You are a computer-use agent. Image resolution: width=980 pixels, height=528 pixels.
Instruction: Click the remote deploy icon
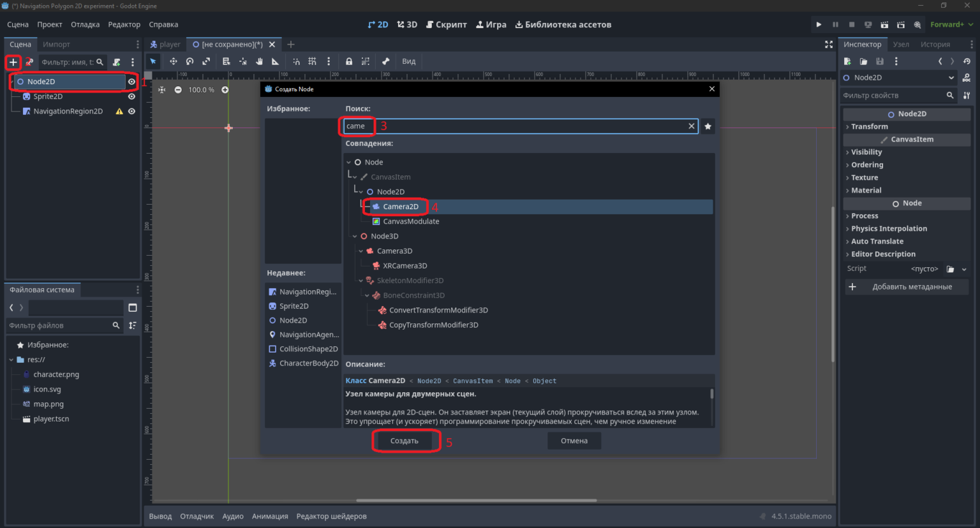click(868, 24)
